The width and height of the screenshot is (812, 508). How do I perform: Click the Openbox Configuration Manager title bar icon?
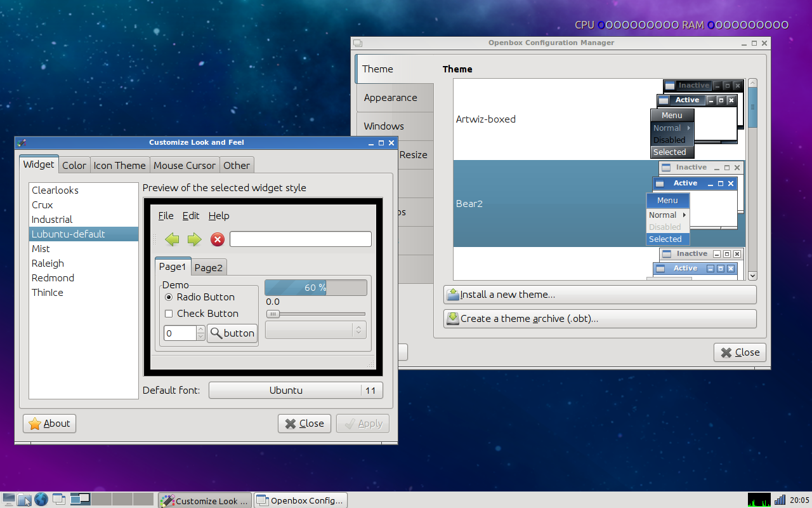tap(358, 43)
